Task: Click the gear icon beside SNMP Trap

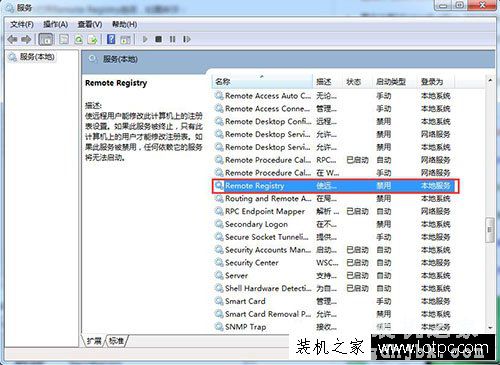Action: [219, 327]
